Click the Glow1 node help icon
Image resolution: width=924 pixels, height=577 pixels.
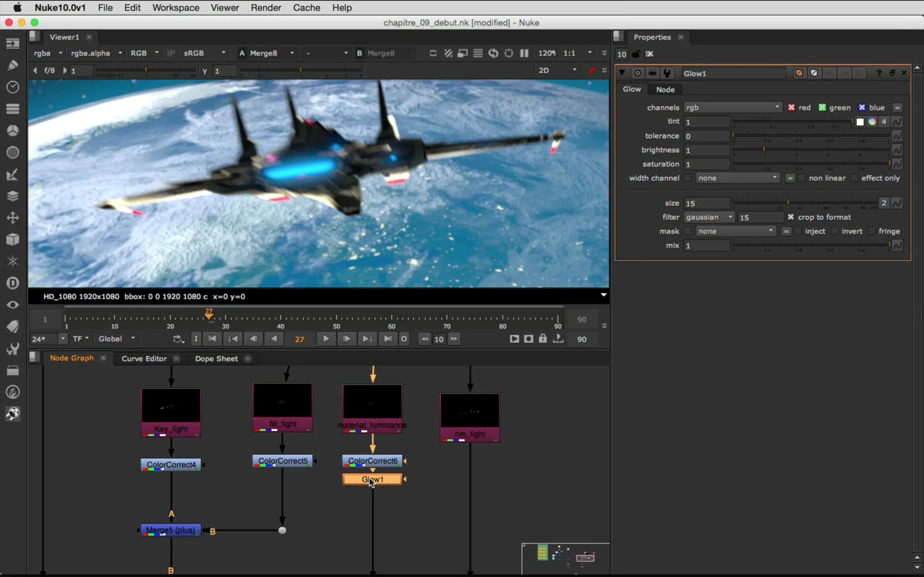(879, 73)
